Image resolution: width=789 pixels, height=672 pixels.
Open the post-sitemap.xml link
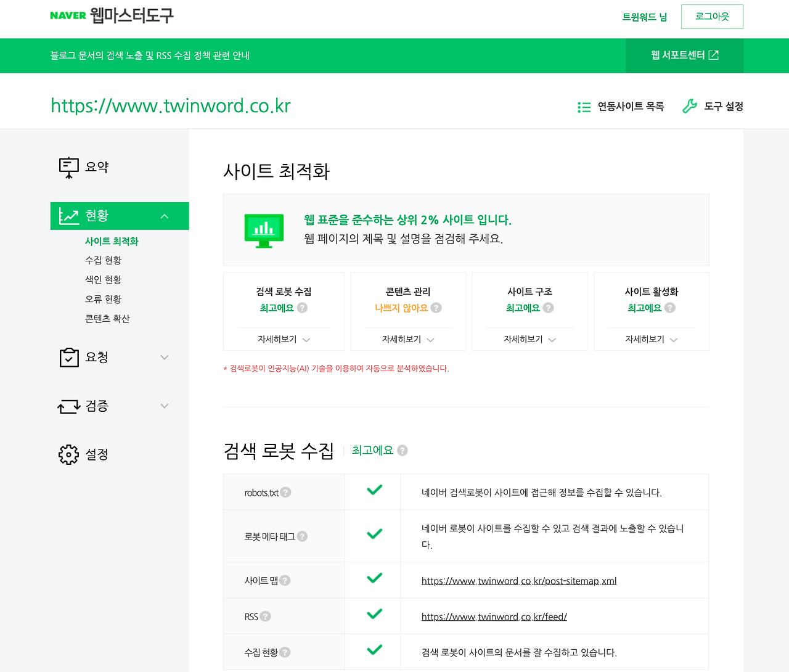518,580
